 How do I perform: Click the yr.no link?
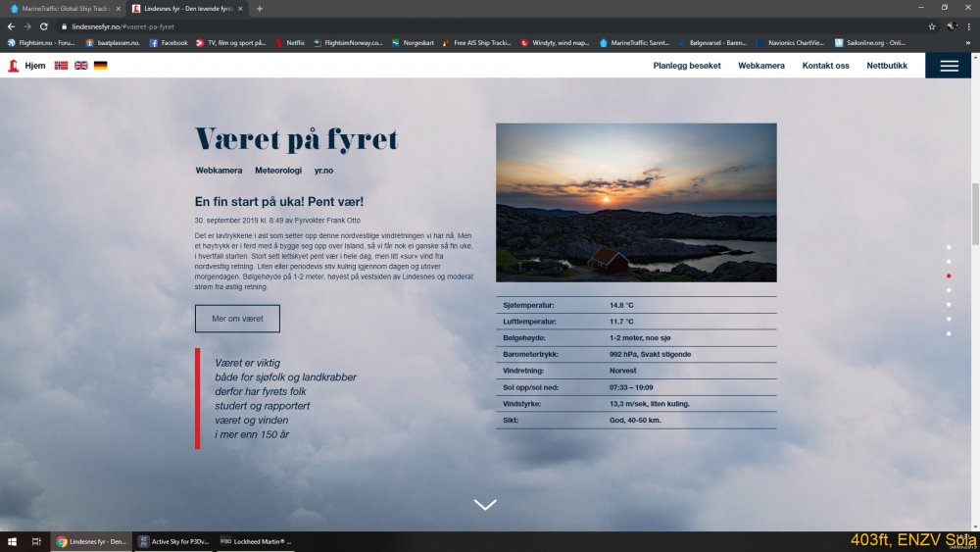(x=323, y=170)
